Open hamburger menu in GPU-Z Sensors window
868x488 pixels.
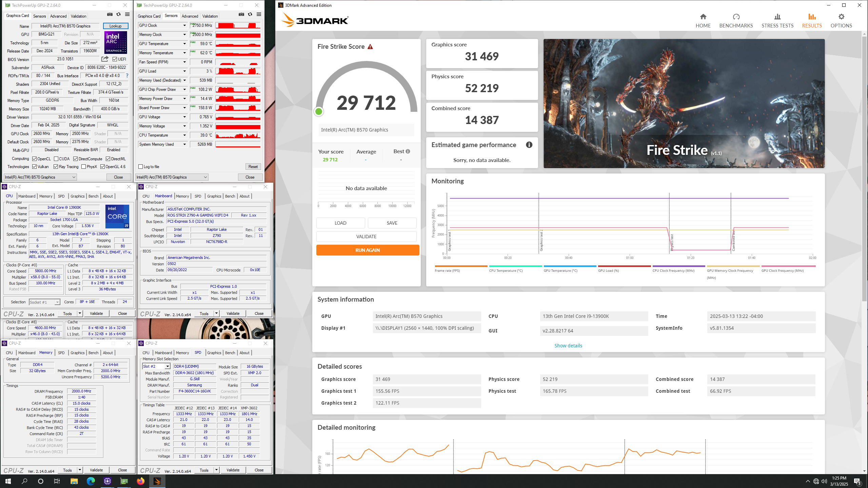click(259, 14)
